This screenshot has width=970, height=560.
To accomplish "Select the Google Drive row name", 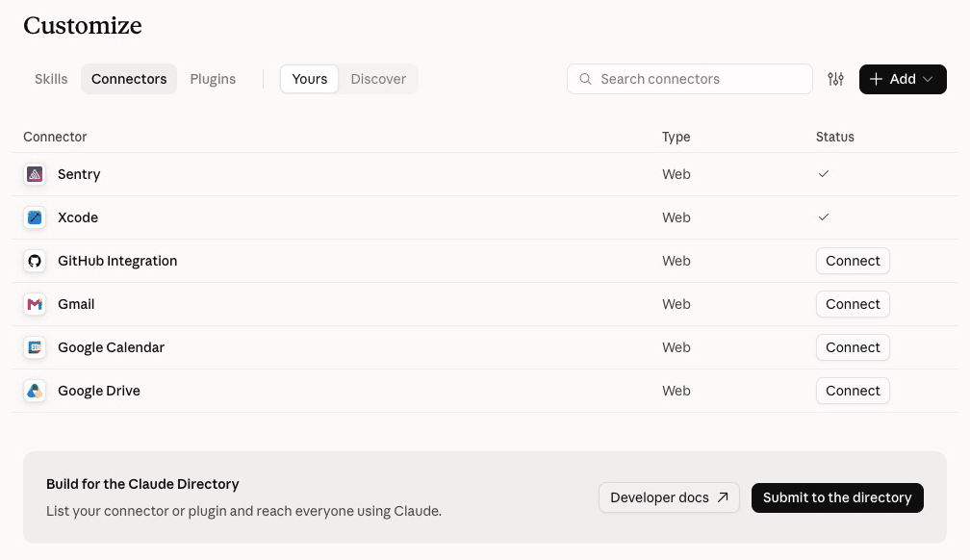I will [x=99, y=391].
